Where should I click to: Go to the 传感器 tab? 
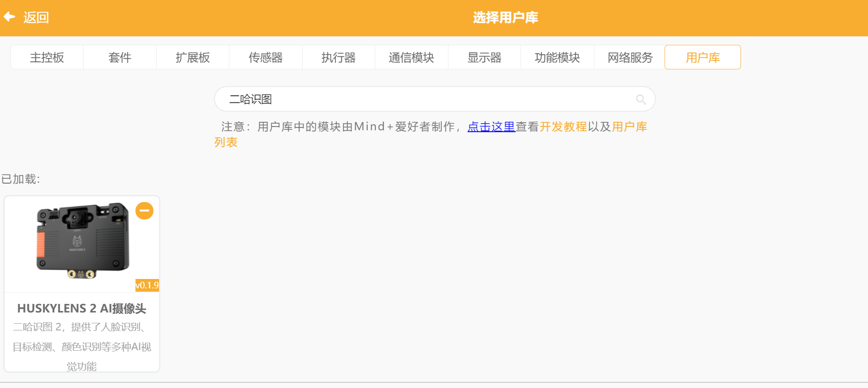pos(266,58)
